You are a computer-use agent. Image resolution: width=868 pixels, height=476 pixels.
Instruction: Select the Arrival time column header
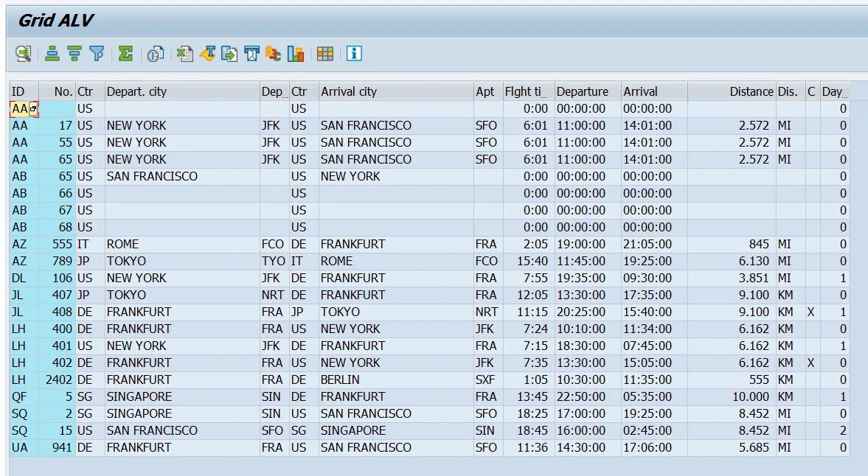(654, 92)
